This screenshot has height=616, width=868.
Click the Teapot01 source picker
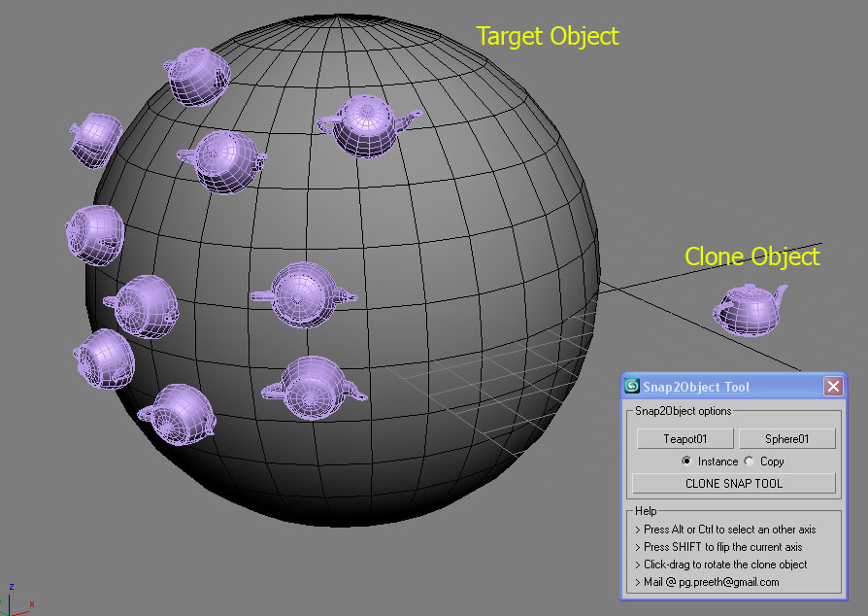684,438
